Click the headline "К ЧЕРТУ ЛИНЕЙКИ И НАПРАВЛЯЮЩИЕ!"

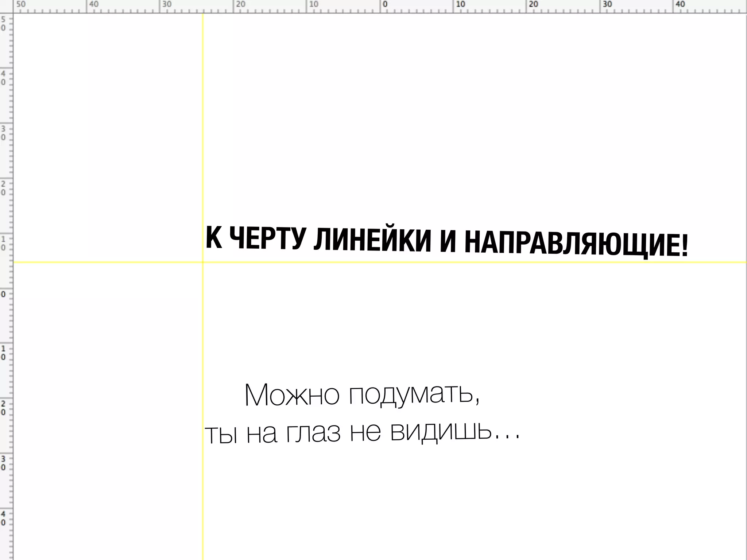click(x=447, y=242)
